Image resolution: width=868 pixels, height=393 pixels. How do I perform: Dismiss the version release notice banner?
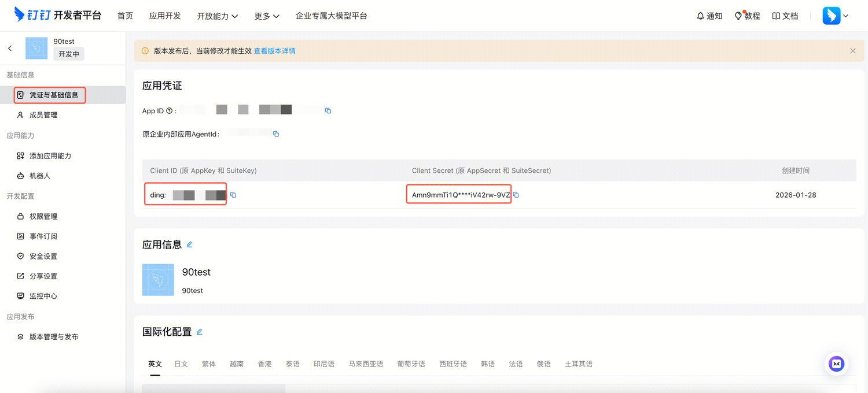click(x=852, y=51)
